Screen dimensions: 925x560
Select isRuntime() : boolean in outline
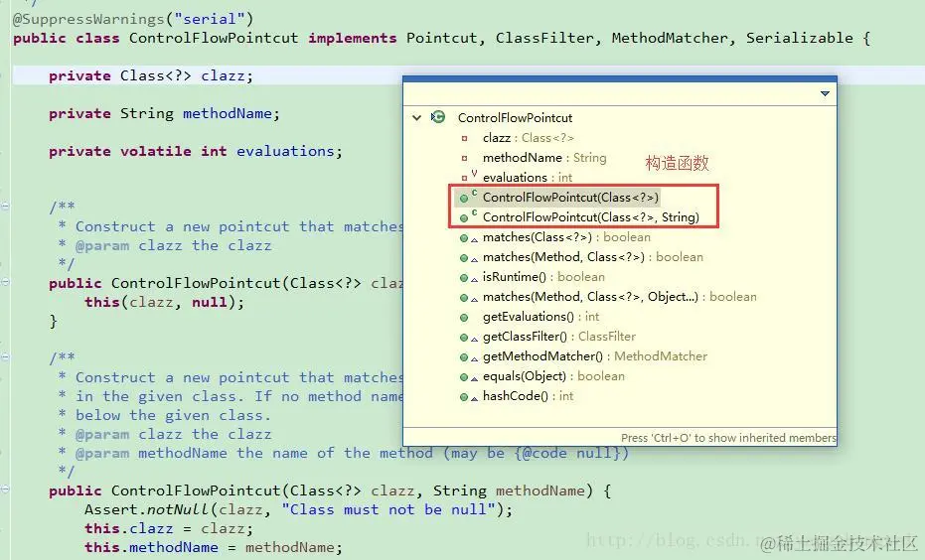click(x=543, y=276)
